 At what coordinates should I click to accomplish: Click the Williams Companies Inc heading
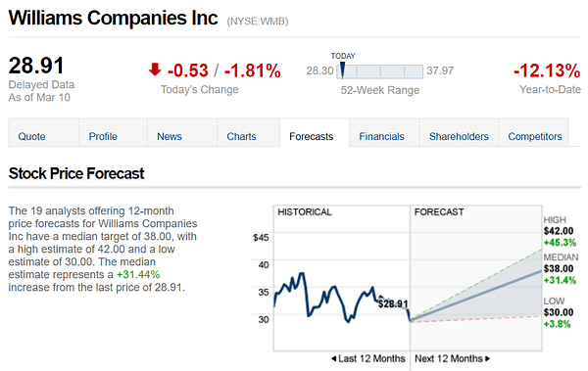click(x=113, y=18)
